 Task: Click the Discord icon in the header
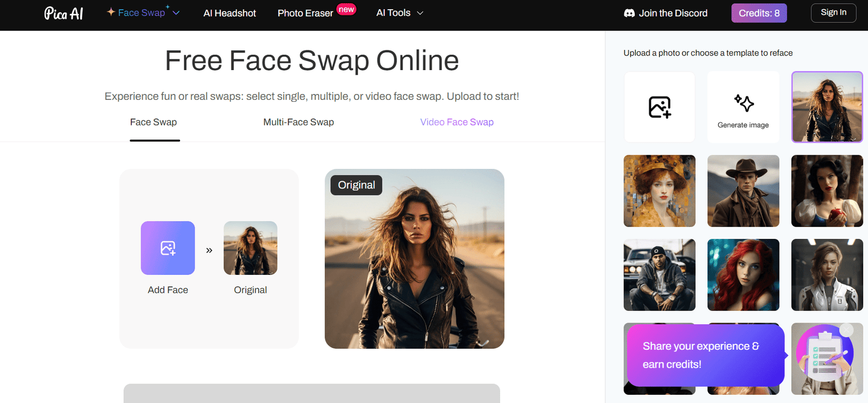[x=629, y=13]
